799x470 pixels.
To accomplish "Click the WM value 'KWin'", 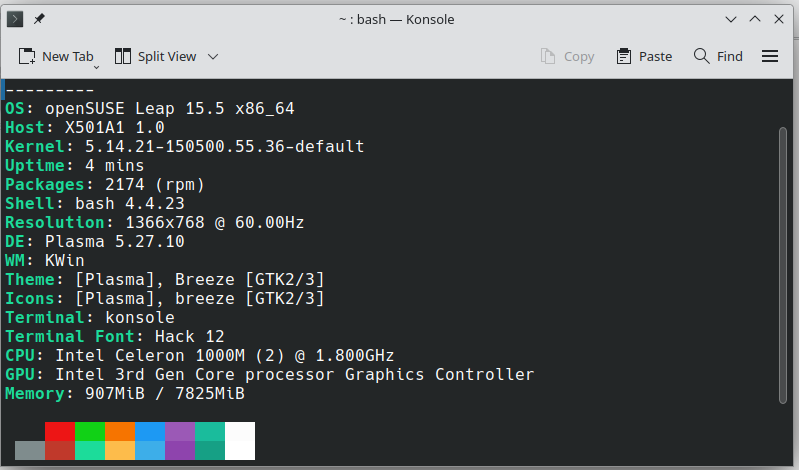I will tap(65, 260).
